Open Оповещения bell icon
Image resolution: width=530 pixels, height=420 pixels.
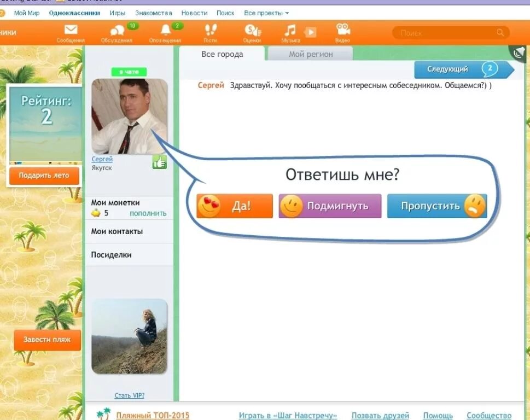point(165,30)
